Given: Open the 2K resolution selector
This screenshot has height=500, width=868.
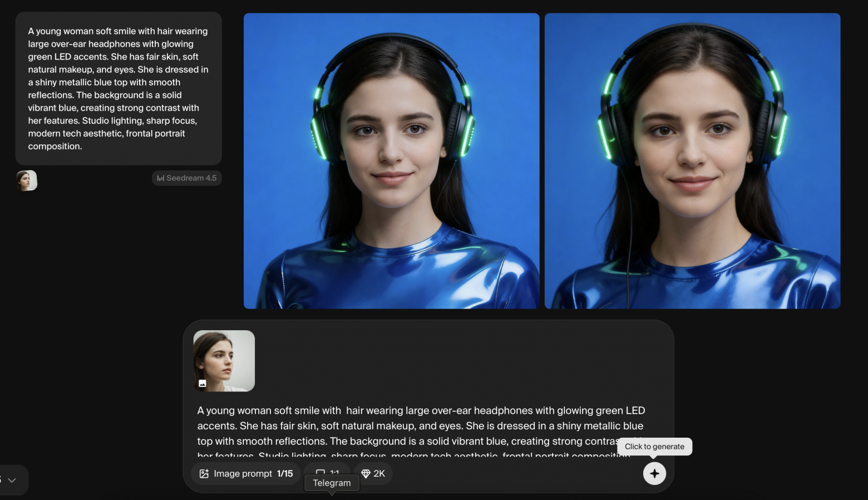Looking at the screenshot, I should coord(373,473).
